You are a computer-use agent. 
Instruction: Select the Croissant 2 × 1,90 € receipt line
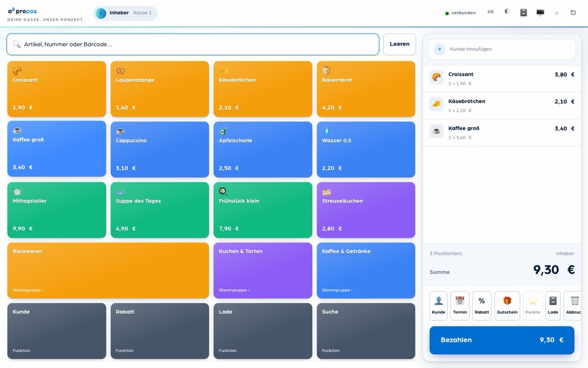pyautogui.click(x=502, y=79)
